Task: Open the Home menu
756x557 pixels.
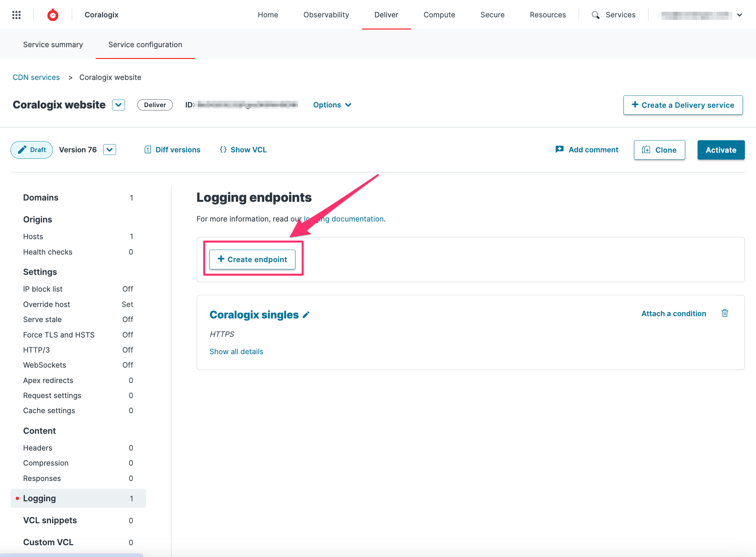Action: (x=268, y=15)
